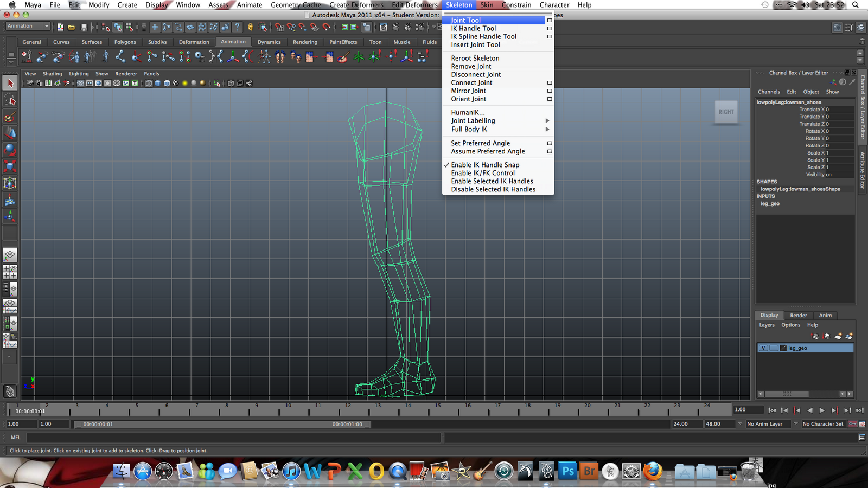Click Reroot Skeleton in the open menu
Viewport: 868px width, 488px height.
475,58
